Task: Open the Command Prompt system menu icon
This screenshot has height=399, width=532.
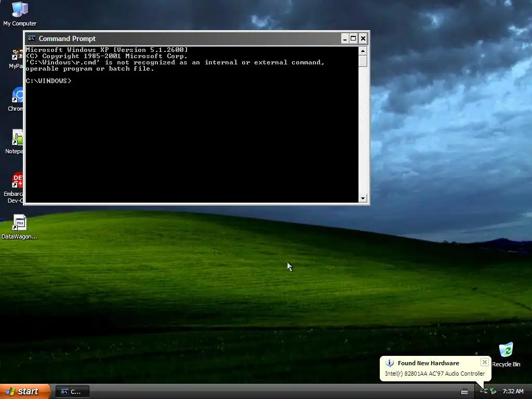Action: [31, 38]
